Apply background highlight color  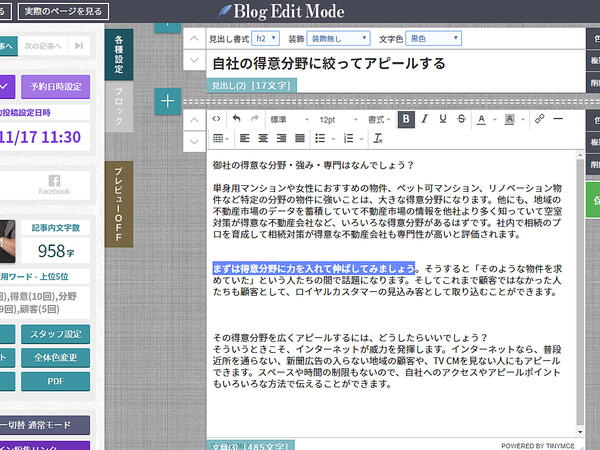pyautogui.click(x=509, y=119)
